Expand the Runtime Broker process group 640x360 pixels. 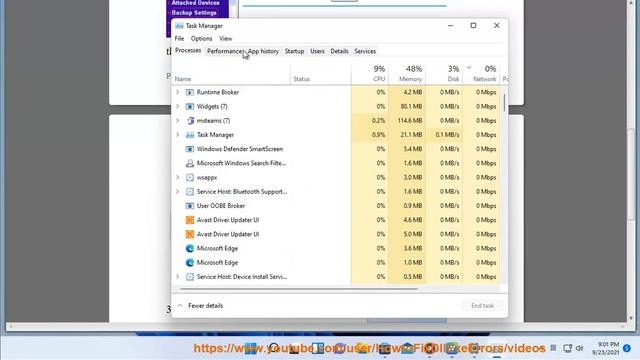tap(178, 92)
